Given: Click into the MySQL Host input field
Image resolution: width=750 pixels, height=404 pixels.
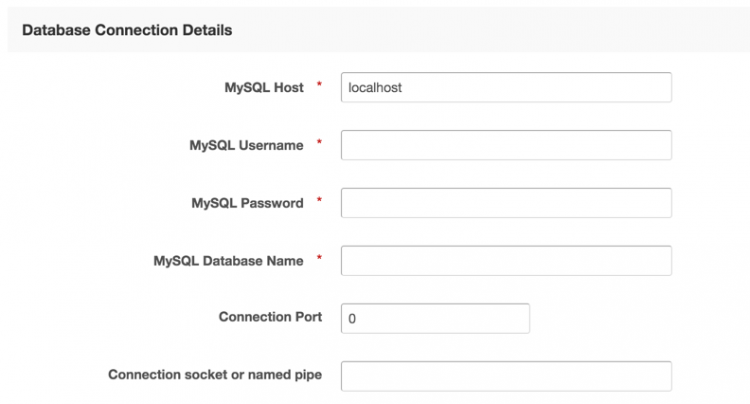Looking at the screenshot, I should point(506,87).
